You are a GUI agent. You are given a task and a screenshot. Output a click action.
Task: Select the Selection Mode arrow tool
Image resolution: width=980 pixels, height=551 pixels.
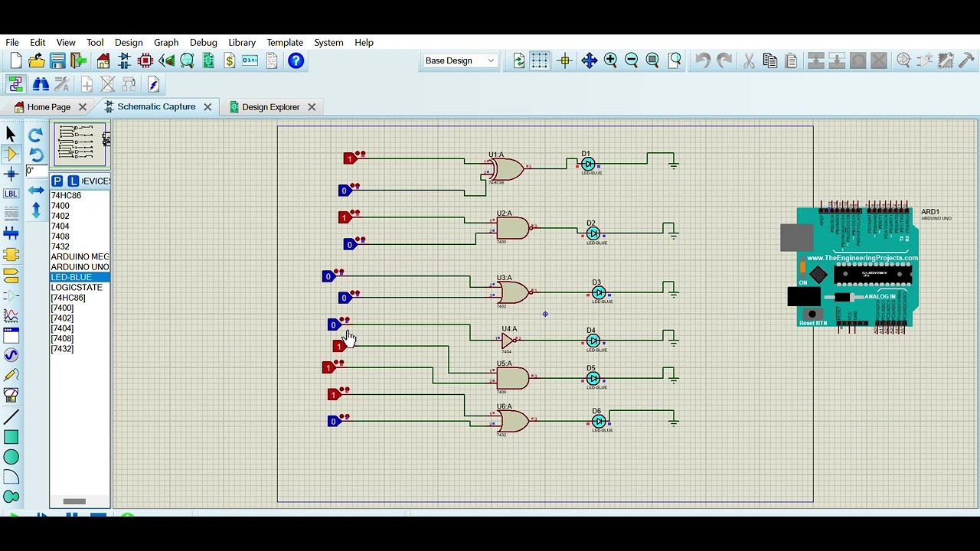[11, 134]
